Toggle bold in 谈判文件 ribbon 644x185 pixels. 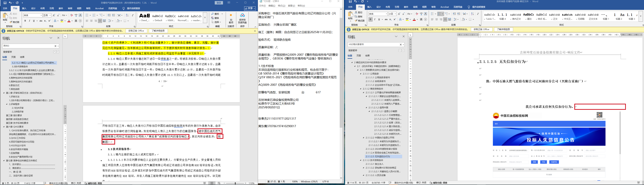point(25,21)
